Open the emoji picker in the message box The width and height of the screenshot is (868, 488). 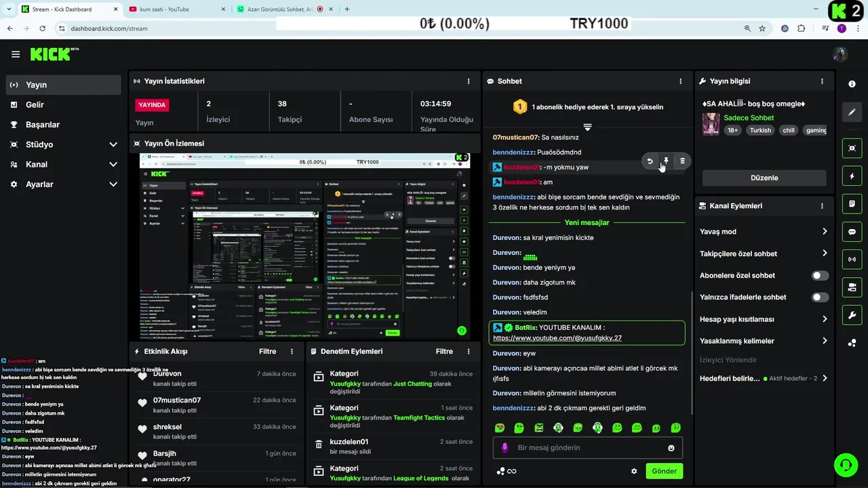tap(671, 448)
